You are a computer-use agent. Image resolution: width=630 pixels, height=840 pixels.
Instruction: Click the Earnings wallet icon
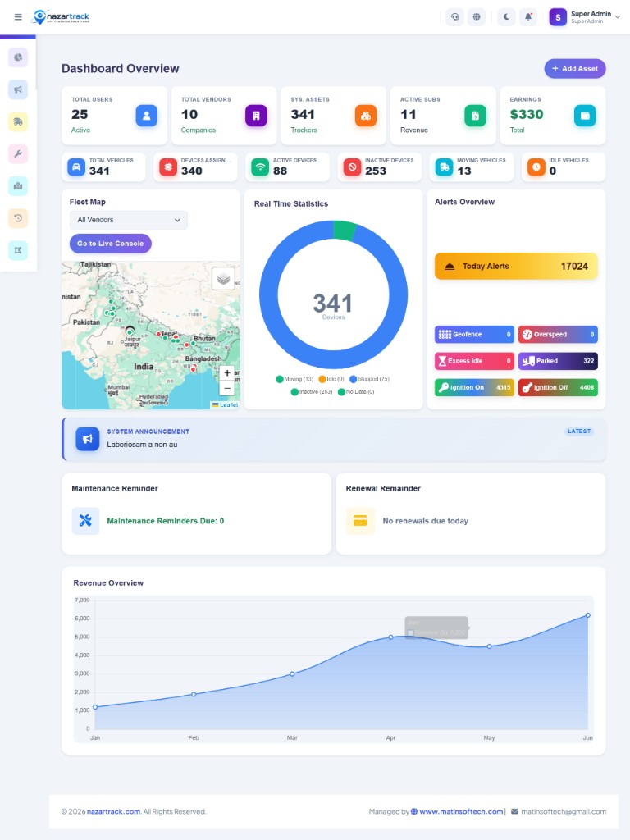point(585,115)
